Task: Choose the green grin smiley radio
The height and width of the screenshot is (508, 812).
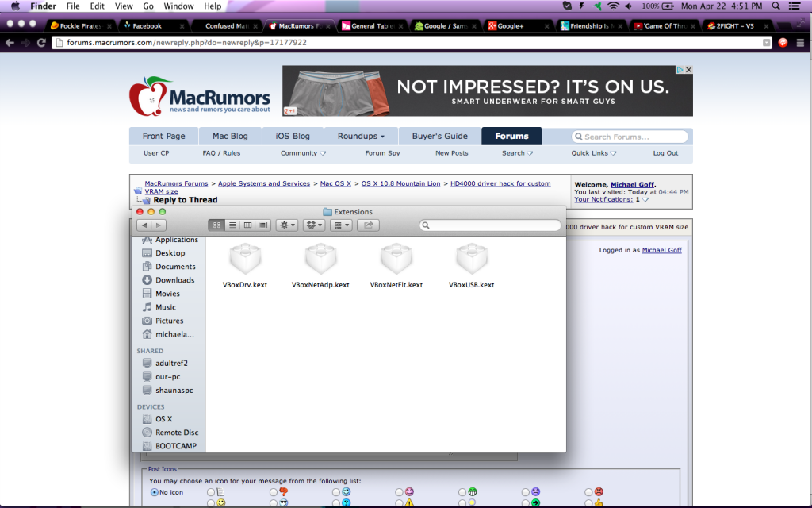Action: coord(462,492)
